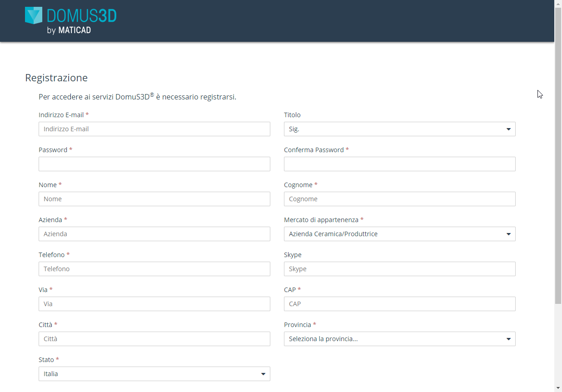Screen dimensions: 562x392
Task: Click the 'Titolo' label text
Action: 292,115
